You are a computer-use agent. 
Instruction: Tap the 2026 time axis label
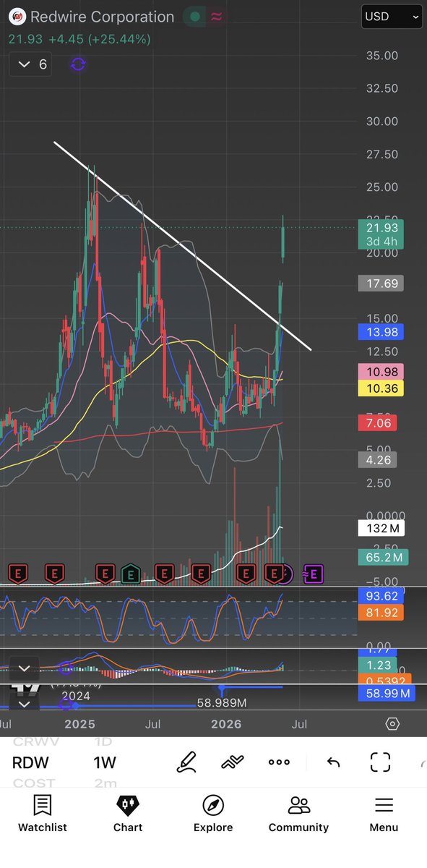225,724
